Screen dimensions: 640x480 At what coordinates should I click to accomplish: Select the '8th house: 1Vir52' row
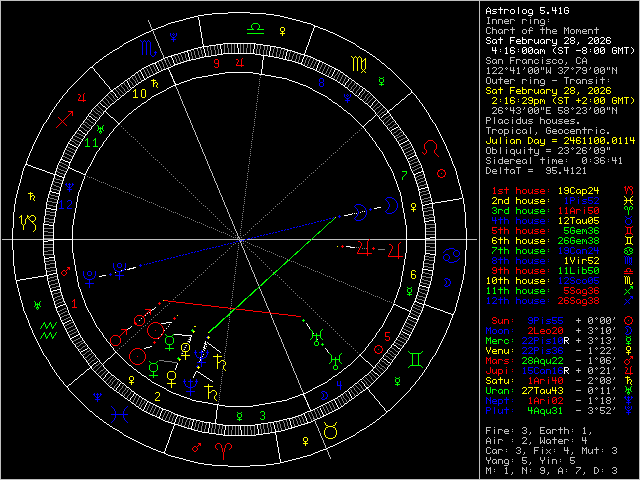click(x=562, y=261)
